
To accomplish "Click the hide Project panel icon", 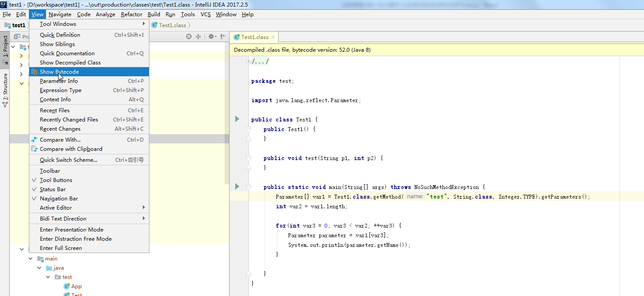I will pyautogui.click(x=223, y=37).
